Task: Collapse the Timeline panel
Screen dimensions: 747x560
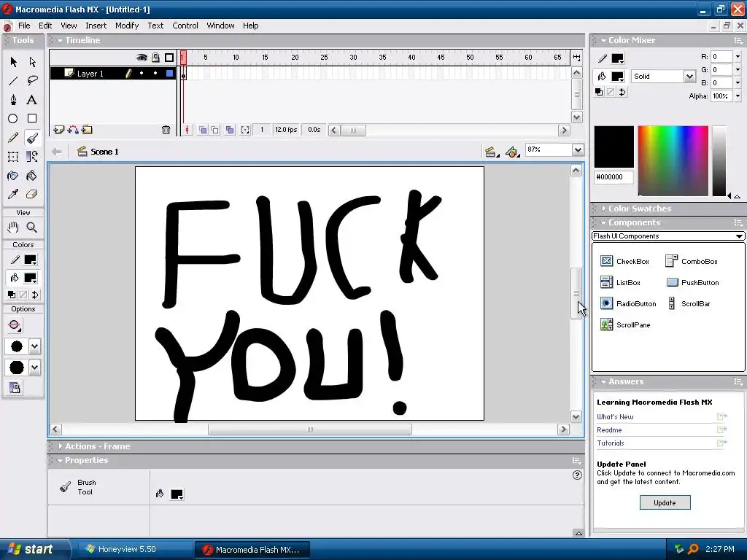Action: [60, 41]
